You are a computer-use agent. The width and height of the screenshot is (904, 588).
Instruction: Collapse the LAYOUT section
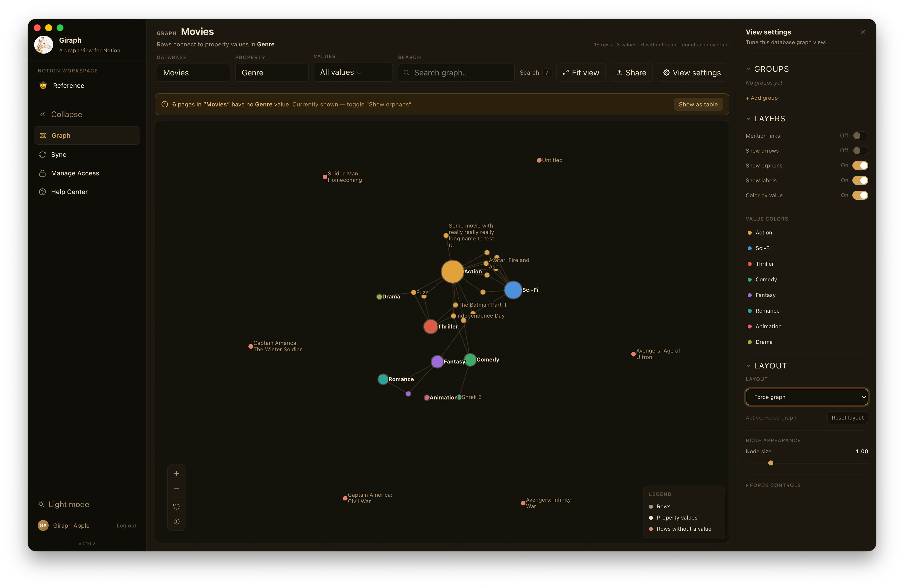point(766,365)
